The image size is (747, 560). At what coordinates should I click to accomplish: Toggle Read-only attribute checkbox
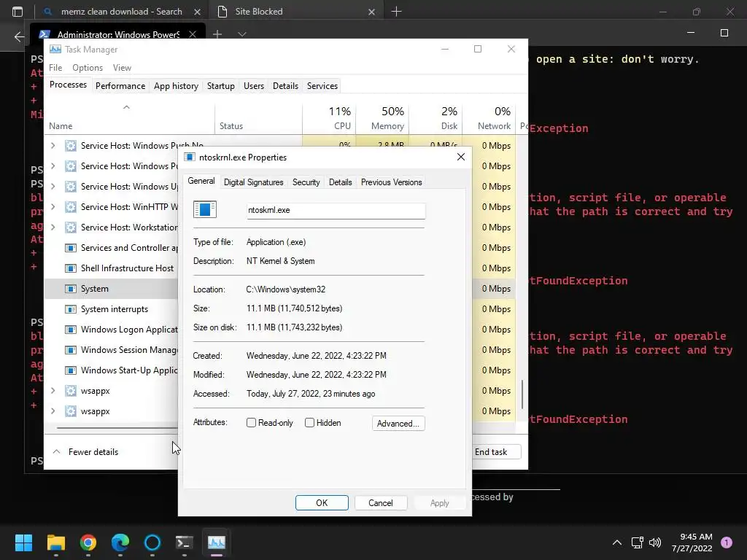tap(251, 423)
